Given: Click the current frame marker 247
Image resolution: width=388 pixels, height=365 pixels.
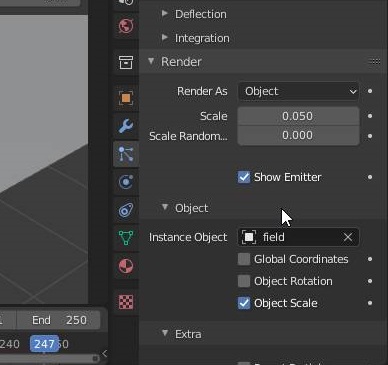Looking at the screenshot, I should pos(44,344).
